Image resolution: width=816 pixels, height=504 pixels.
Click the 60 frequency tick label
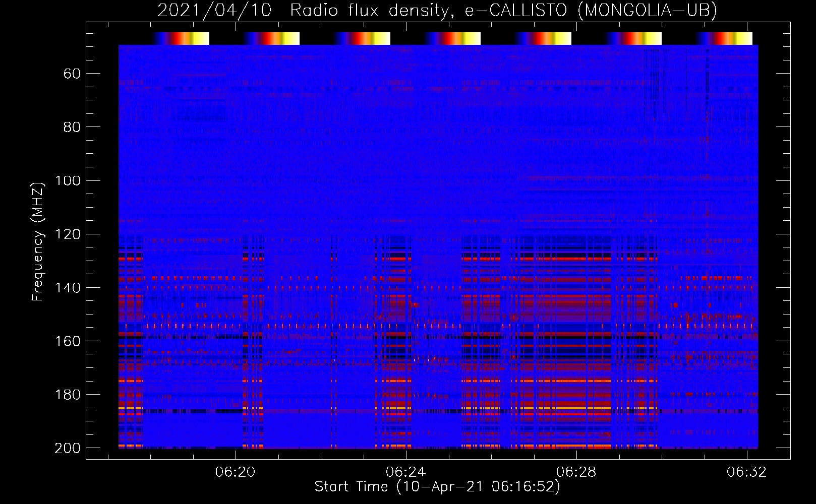(x=72, y=74)
